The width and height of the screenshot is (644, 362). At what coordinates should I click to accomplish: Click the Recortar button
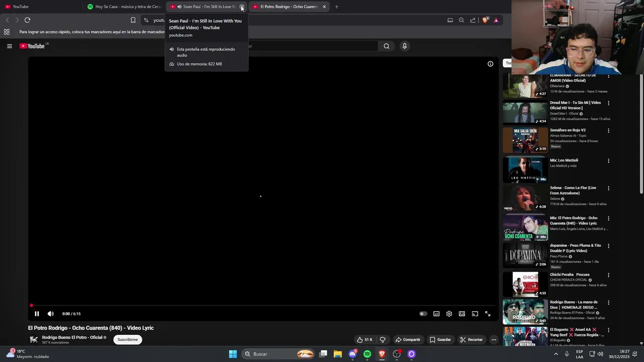[x=471, y=339]
